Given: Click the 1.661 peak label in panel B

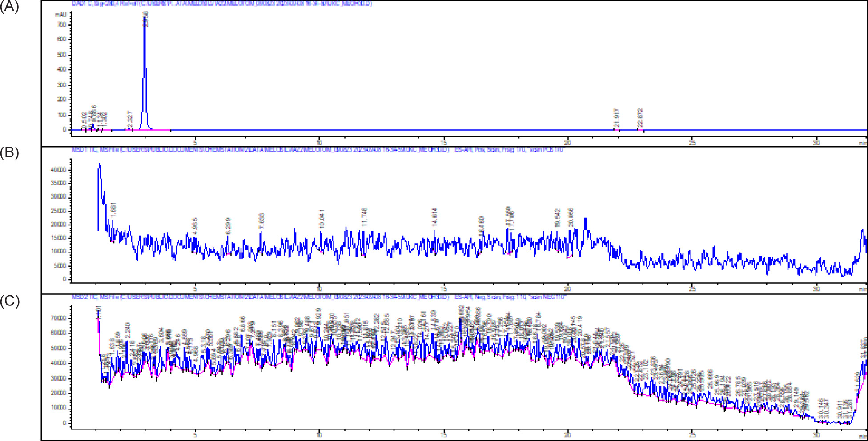Looking at the screenshot, I should click(113, 210).
